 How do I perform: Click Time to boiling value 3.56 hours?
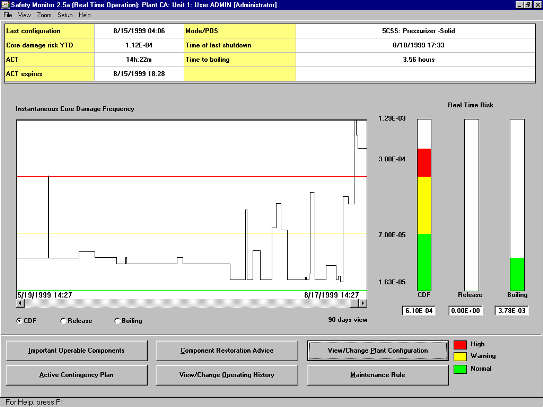tap(416, 60)
